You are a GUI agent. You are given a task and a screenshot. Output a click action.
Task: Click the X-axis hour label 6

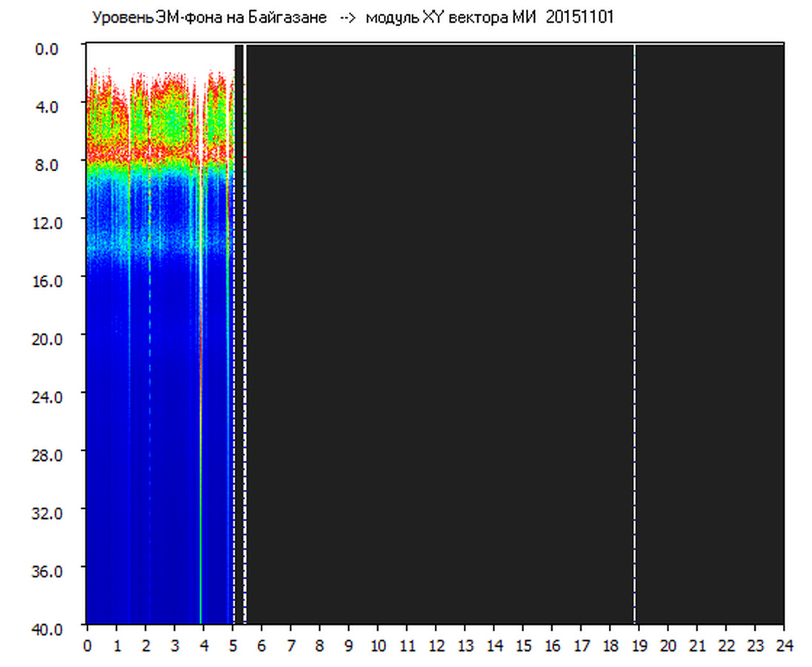[262, 646]
